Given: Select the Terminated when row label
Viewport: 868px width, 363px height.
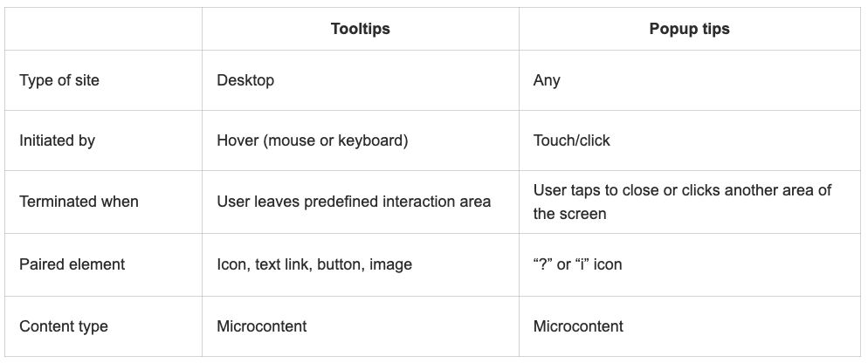Looking at the screenshot, I should pyautogui.click(x=79, y=202).
